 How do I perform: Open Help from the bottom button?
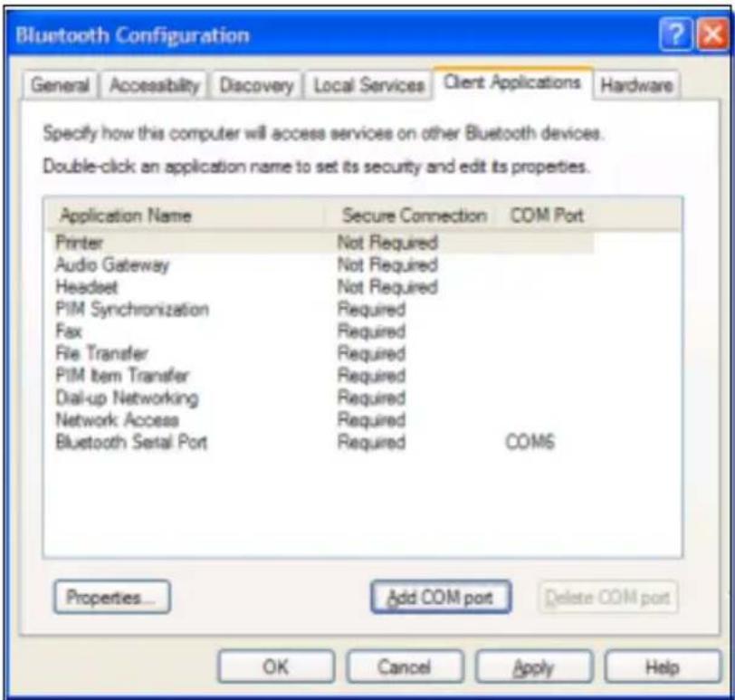[x=663, y=666]
